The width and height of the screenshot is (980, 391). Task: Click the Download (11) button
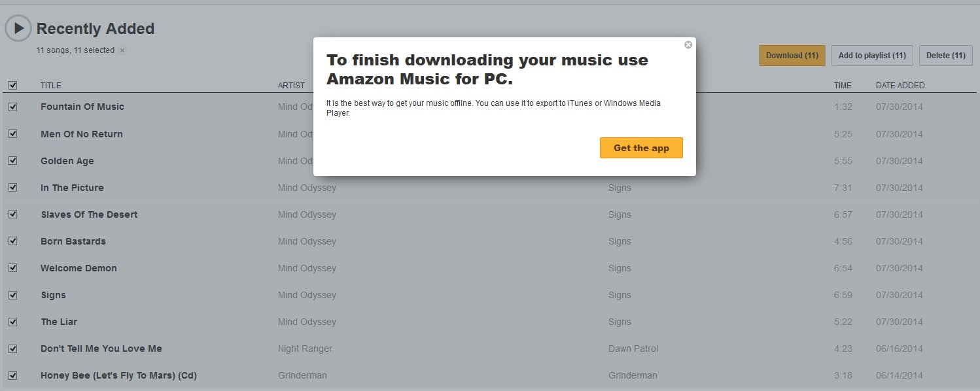point(792,56)
